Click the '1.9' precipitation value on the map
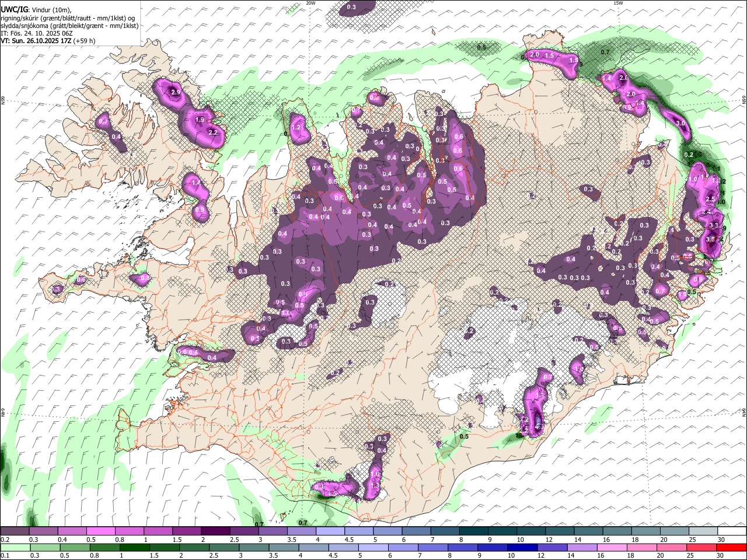Screen dimensions: 747x560 tap(200, 120)
